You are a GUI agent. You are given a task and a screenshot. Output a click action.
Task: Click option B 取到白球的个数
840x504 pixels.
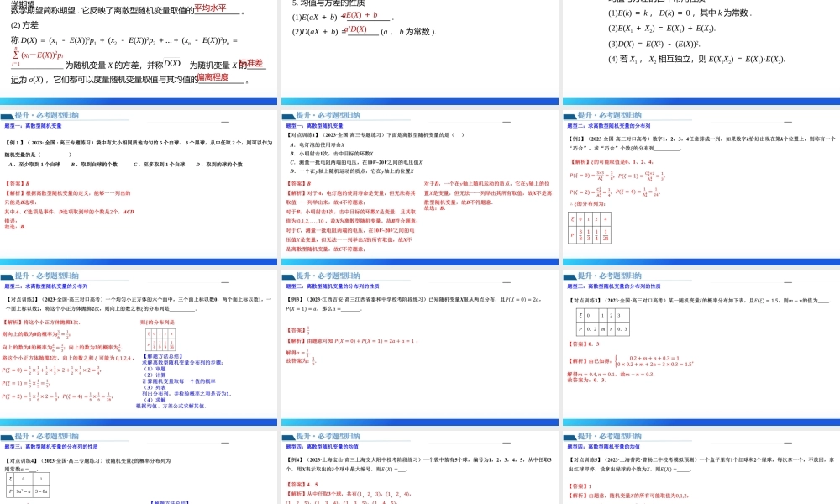(94, 165)
